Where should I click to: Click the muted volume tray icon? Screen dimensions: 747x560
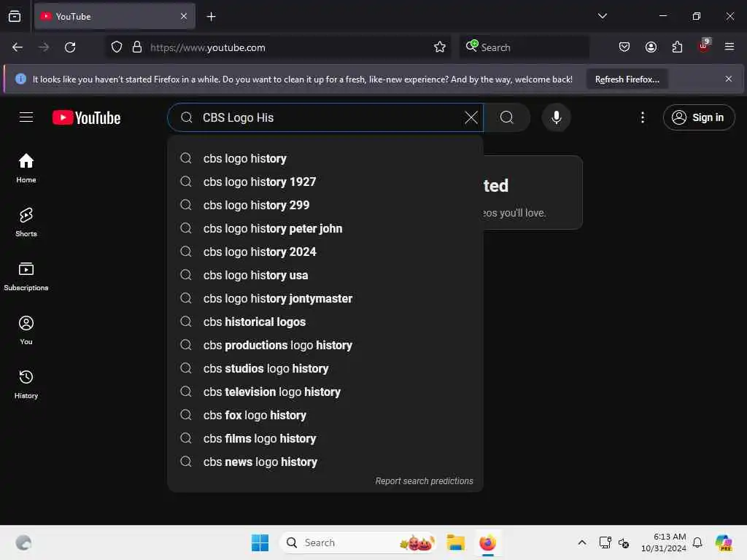coord(623,542)
